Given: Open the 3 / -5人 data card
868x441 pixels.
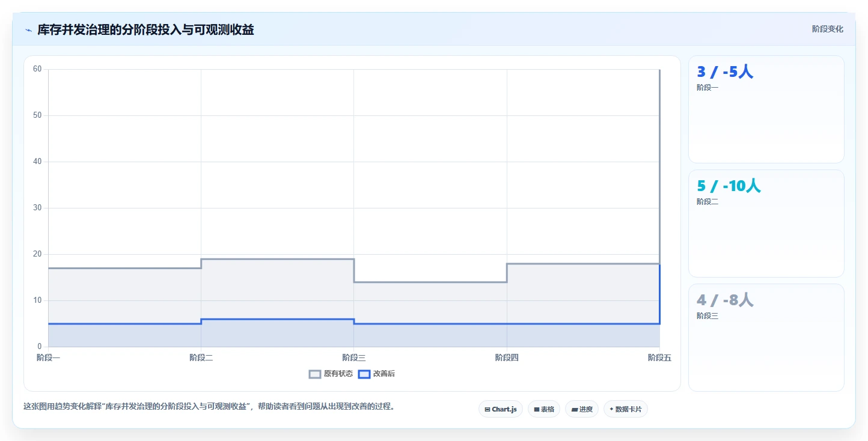Looking at the screenshot, I should click(x=766, y=109).
